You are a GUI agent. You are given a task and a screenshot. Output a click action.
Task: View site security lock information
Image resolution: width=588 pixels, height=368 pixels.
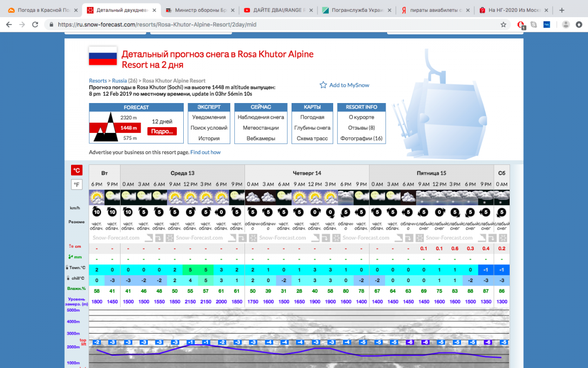(51, 25)
